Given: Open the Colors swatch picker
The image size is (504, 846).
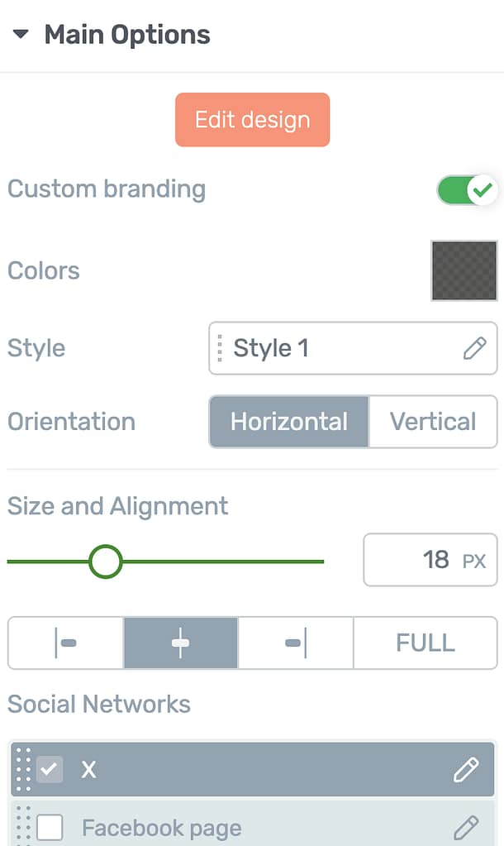Looking at the screenshot, I should (x=464, y=270).
